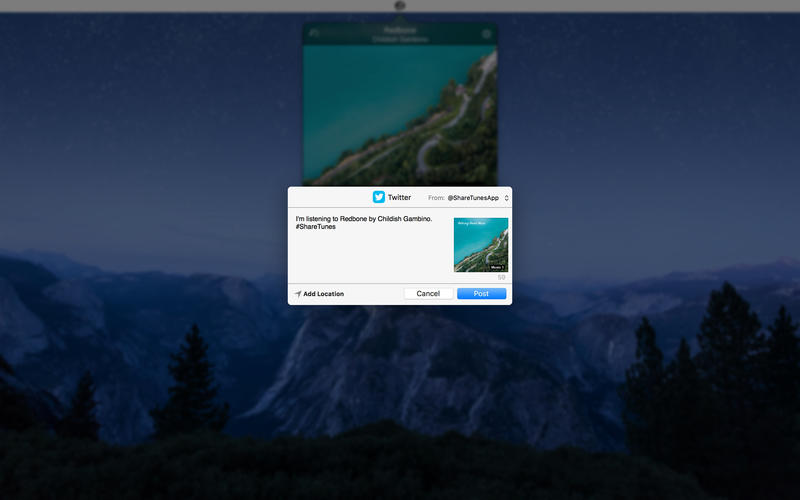Click the Twitter bird logo in share sheet
800x500 pixels.
379,197
